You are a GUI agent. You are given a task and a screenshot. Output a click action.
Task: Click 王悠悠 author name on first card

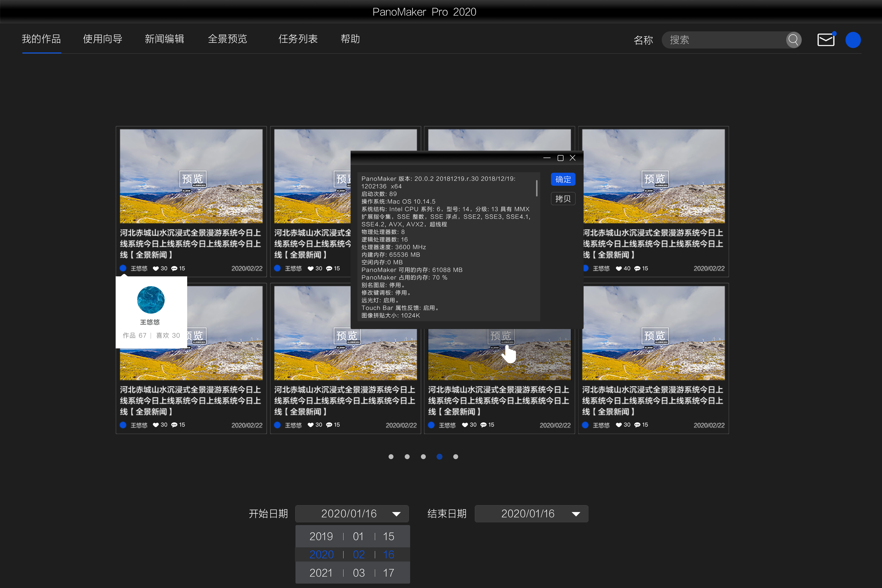point(139,269)
